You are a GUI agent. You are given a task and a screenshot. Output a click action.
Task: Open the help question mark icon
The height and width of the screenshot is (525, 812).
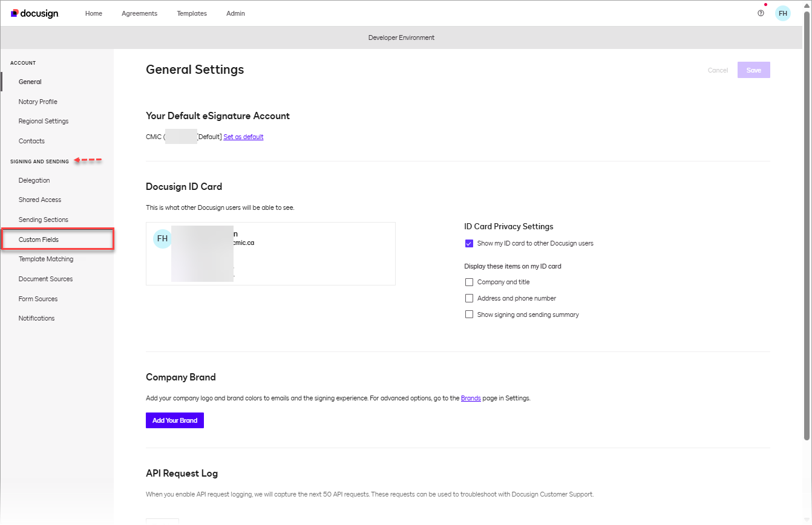[761, 13]
